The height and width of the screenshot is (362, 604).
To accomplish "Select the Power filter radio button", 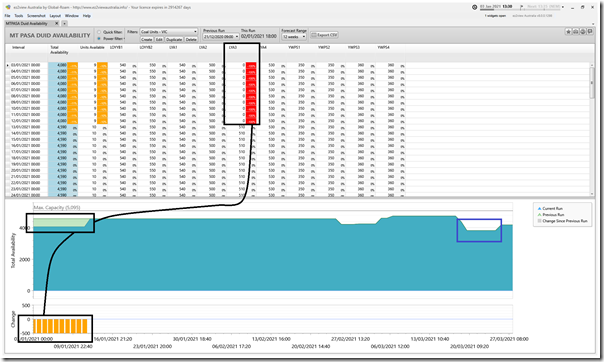I will [99, 39].
